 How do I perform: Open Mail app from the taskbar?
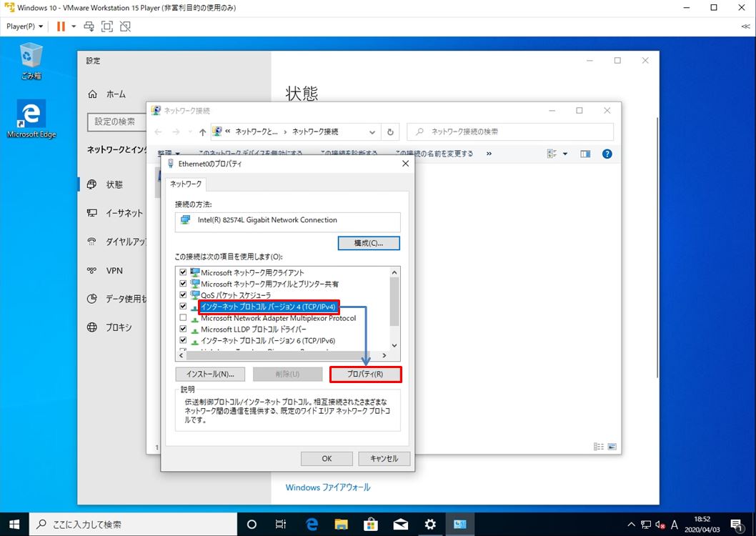[x=401, y=524]
